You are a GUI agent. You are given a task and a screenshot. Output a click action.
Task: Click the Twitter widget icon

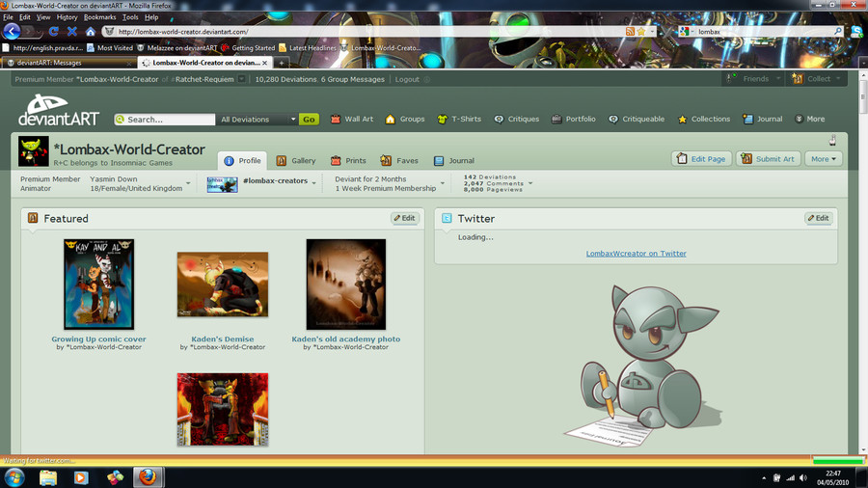click(x=447, y=218)
